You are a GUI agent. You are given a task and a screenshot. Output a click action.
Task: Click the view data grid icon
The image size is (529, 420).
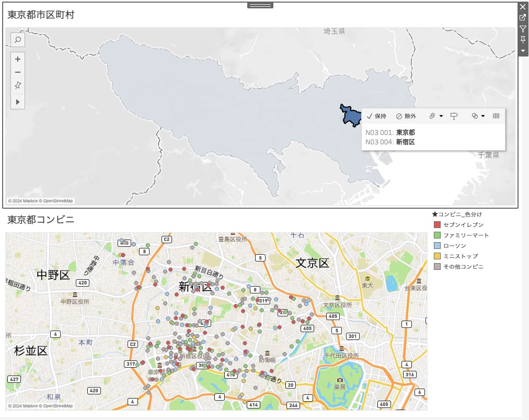[496, 116]
